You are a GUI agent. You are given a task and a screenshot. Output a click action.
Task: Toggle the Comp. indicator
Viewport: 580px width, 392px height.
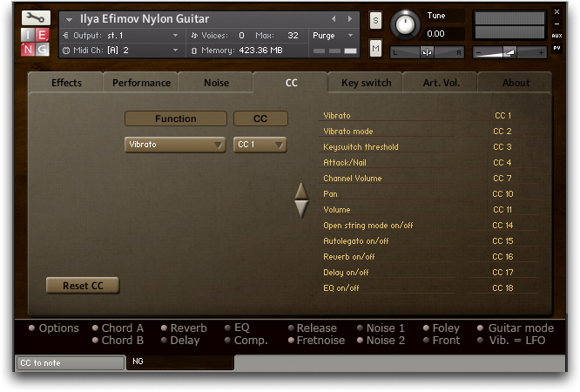coord(227,340)
